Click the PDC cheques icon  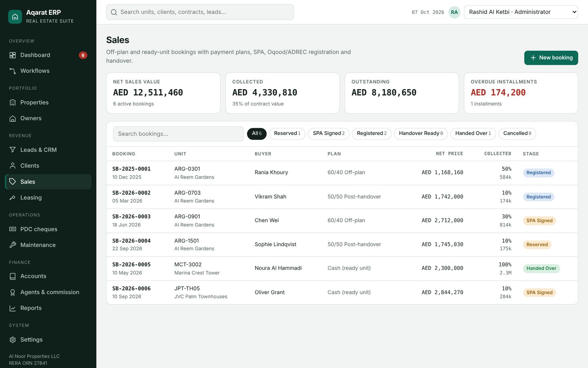13,229
